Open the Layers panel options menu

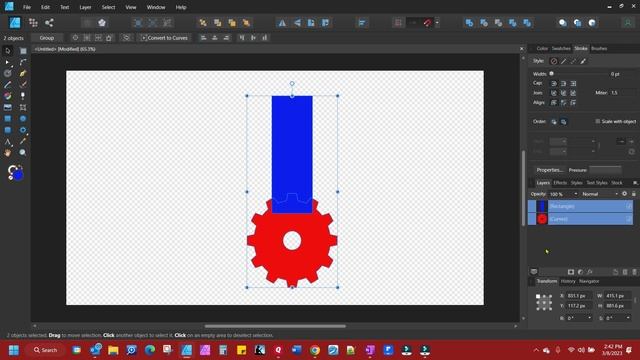[x=635, y=183]
